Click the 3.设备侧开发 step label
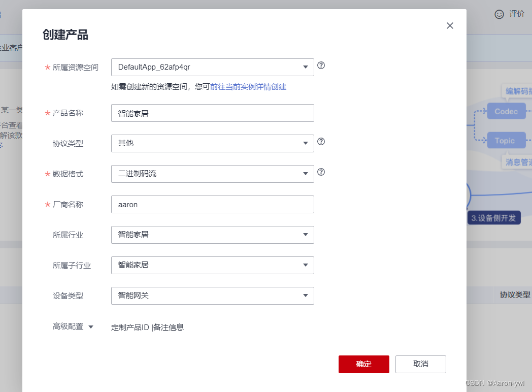This screenshot has width=532, height=392. coord(493,218)
